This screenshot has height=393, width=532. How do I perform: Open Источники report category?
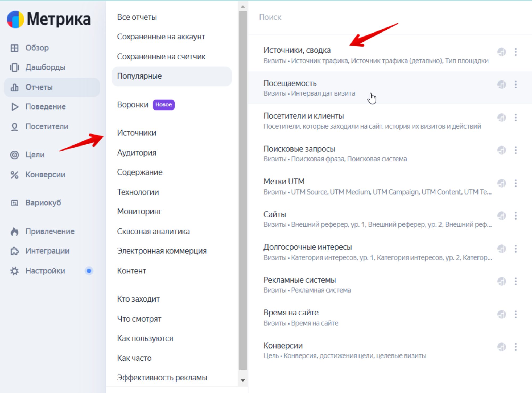(137, 133)
